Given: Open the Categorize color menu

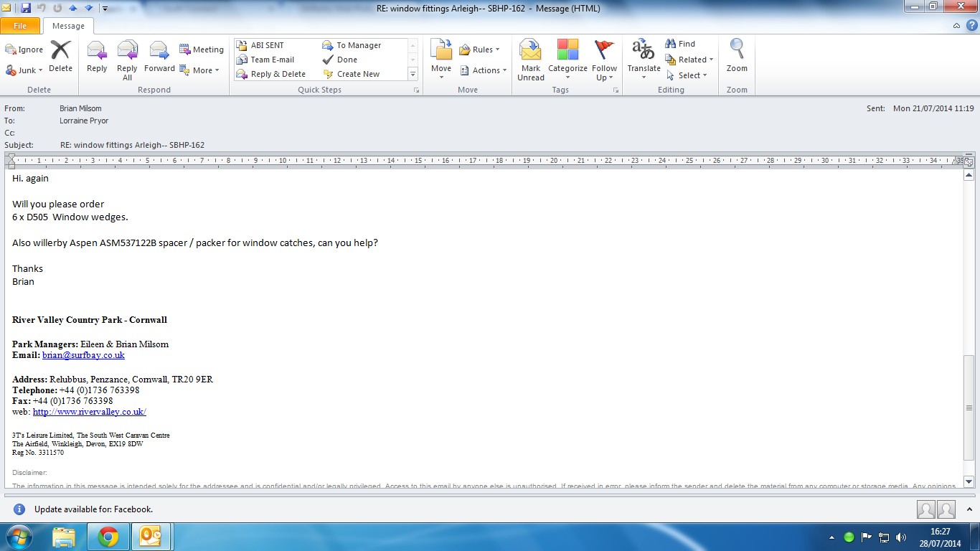Looking at the screenshot, I should click(x=567, y=60).
